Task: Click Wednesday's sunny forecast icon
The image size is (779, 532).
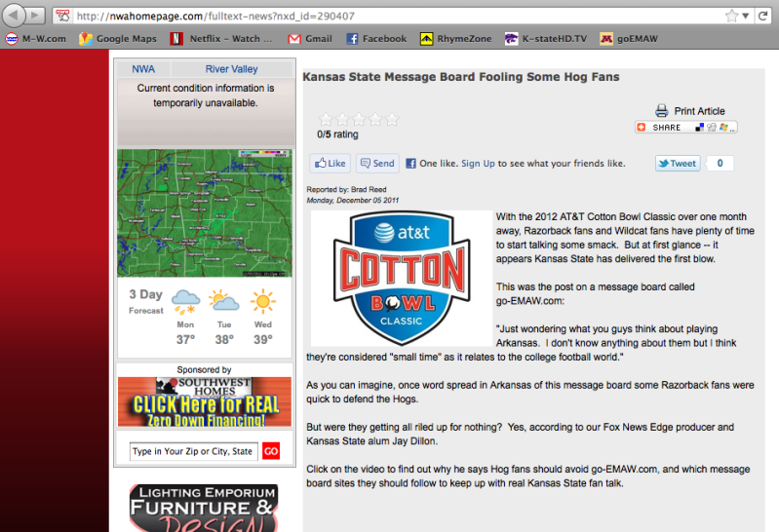Action: point(263,301)
